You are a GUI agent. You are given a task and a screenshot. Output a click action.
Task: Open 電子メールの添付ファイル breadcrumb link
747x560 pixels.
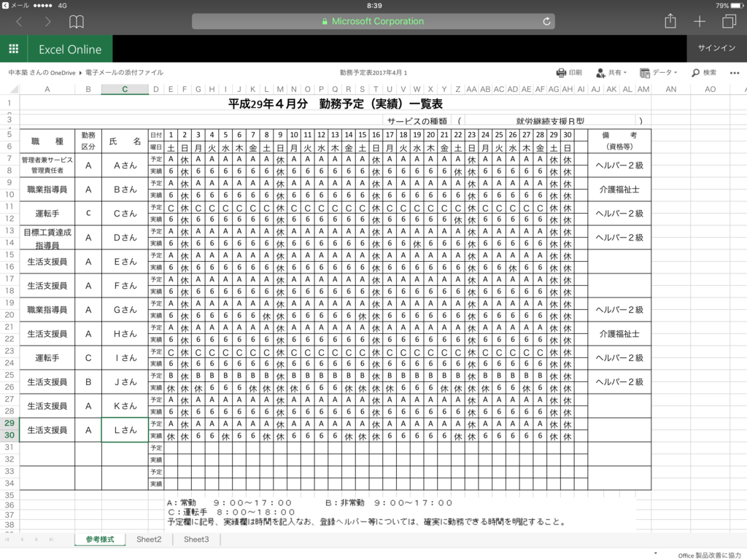click(x=124, y=73)
